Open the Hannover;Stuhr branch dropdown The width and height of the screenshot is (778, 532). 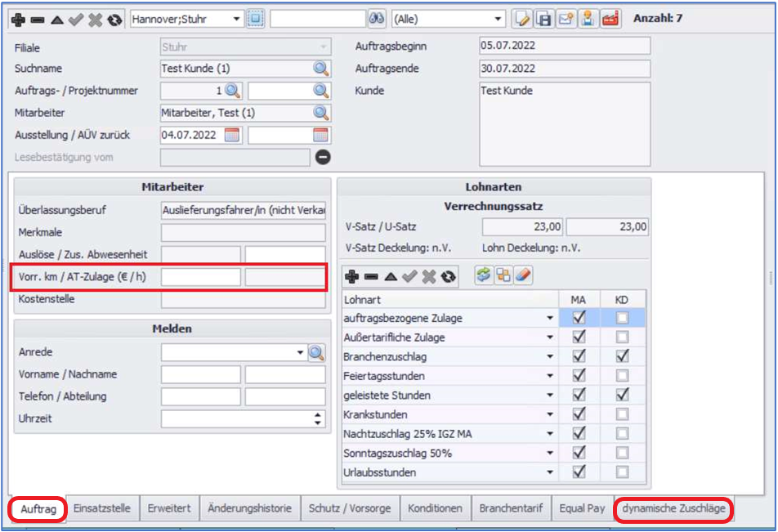tap(237, 18)
